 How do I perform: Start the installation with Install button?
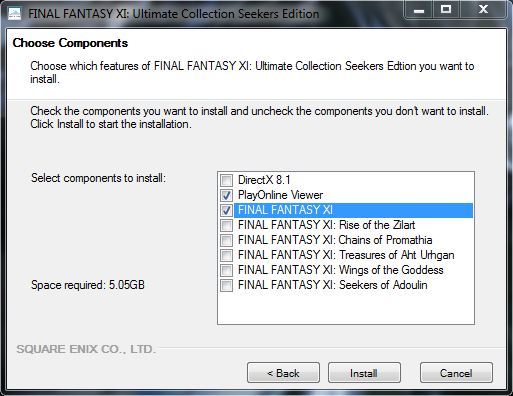click(x=364, y=373)
